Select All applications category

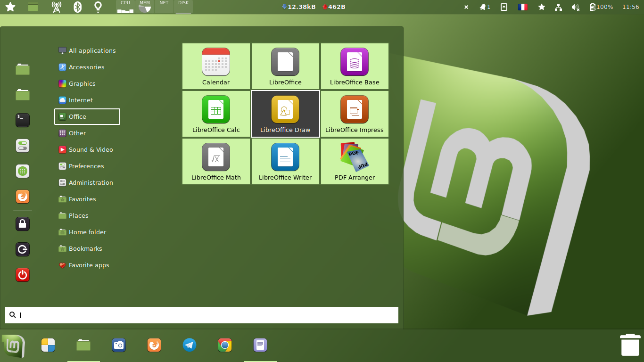click(x=87, y=50)
